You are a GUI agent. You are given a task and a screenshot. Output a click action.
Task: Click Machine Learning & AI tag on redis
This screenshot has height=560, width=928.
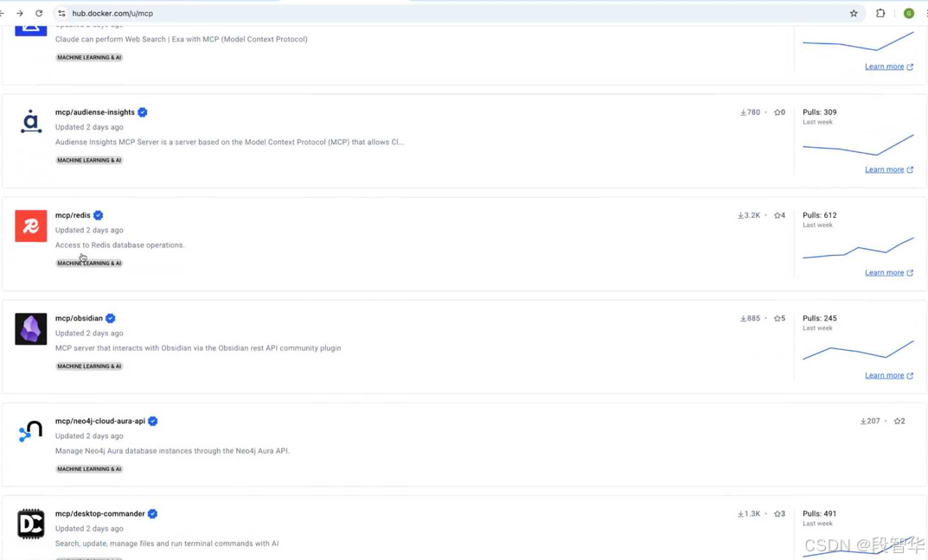pyautogui.click(x=89, y=263)
